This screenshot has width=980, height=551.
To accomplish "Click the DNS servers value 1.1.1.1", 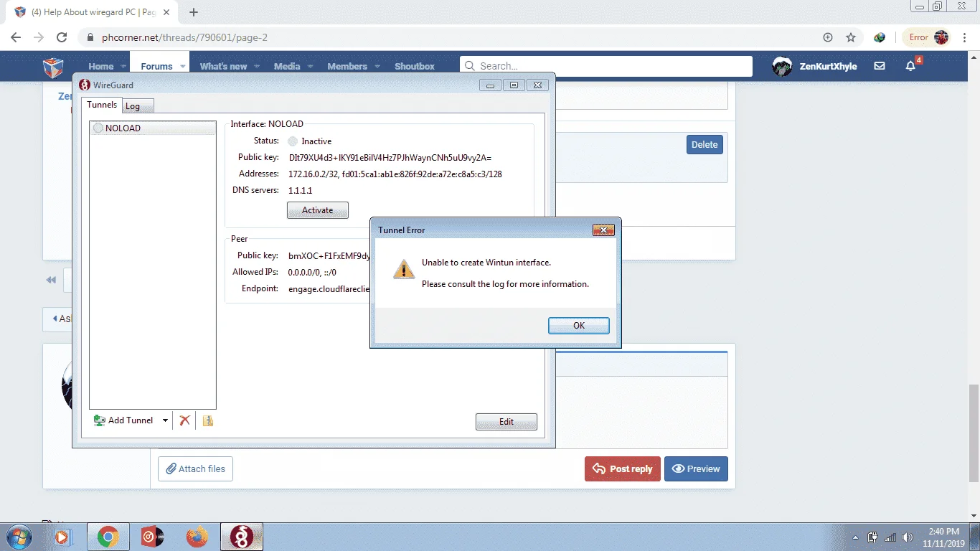I will coord(301,190).
